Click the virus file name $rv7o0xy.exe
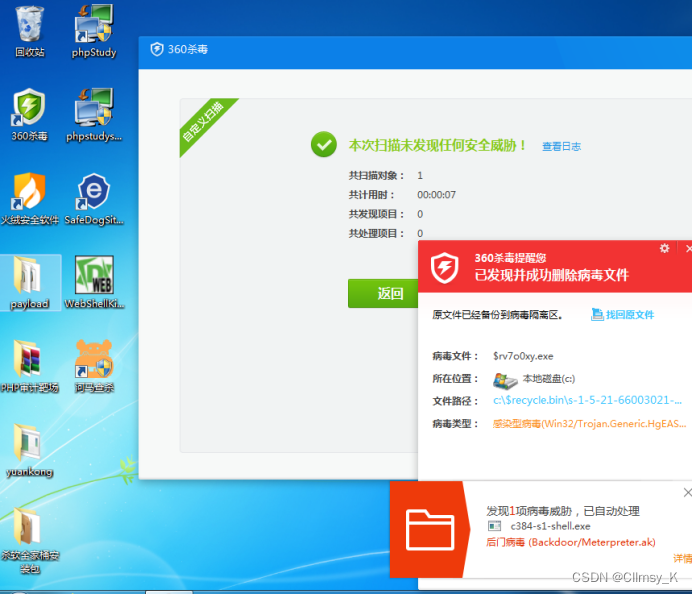The height and width of the screenshot is (594, 693). (523, 356)
